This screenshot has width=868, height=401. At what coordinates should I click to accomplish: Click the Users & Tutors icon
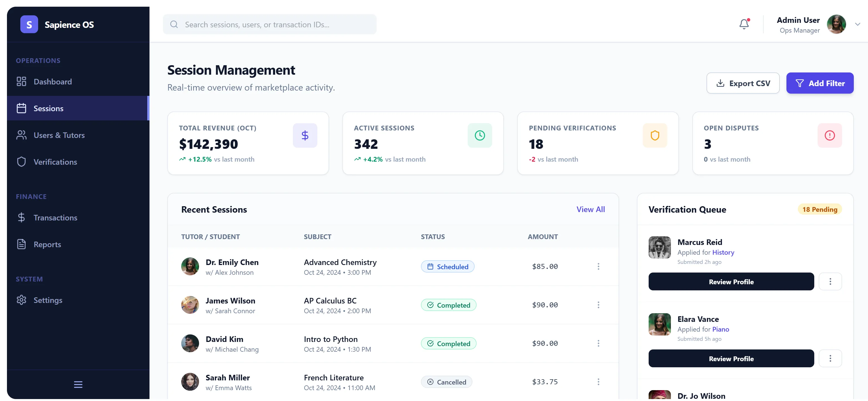(21, 135)
